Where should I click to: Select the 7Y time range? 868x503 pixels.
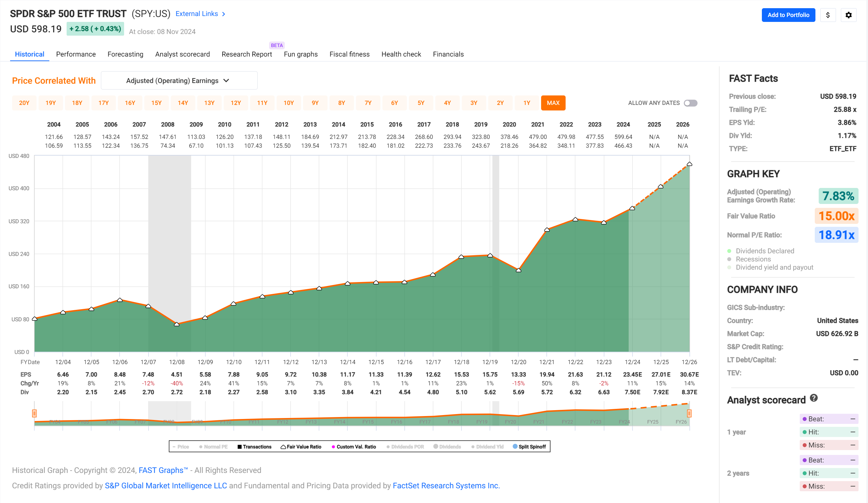coord(368,103)
